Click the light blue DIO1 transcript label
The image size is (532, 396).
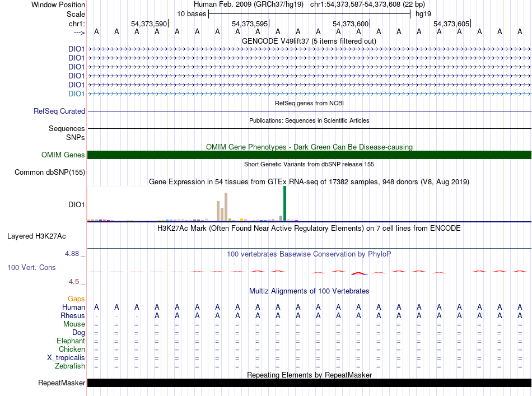pos(76,94)
